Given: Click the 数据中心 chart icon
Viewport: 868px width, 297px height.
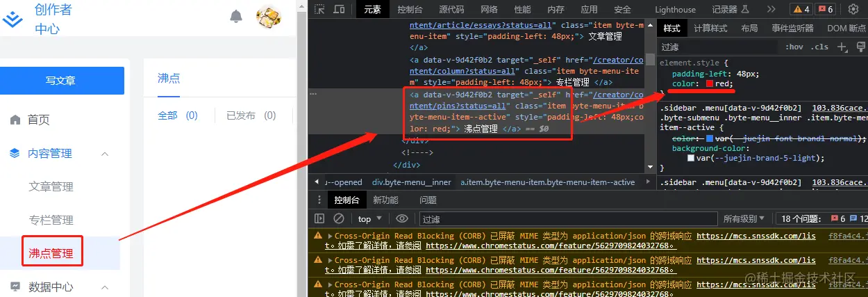Looking at the screenshot, I should [15, 287].
